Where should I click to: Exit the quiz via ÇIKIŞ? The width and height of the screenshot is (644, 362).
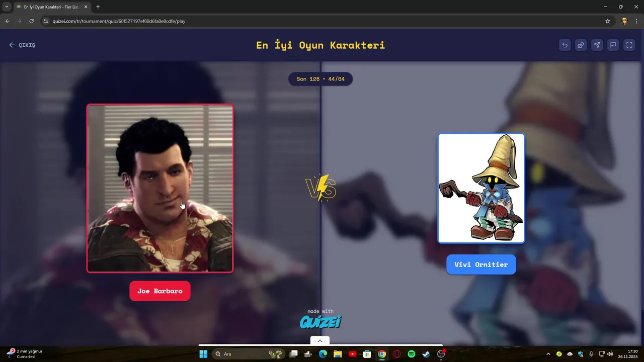[x=22, y=45]
